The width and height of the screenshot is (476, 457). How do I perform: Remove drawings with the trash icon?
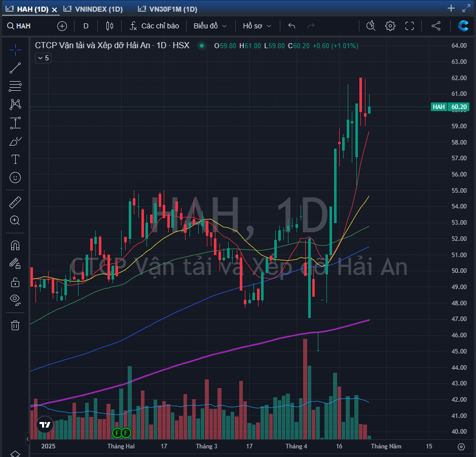click(x=15, y=326)
